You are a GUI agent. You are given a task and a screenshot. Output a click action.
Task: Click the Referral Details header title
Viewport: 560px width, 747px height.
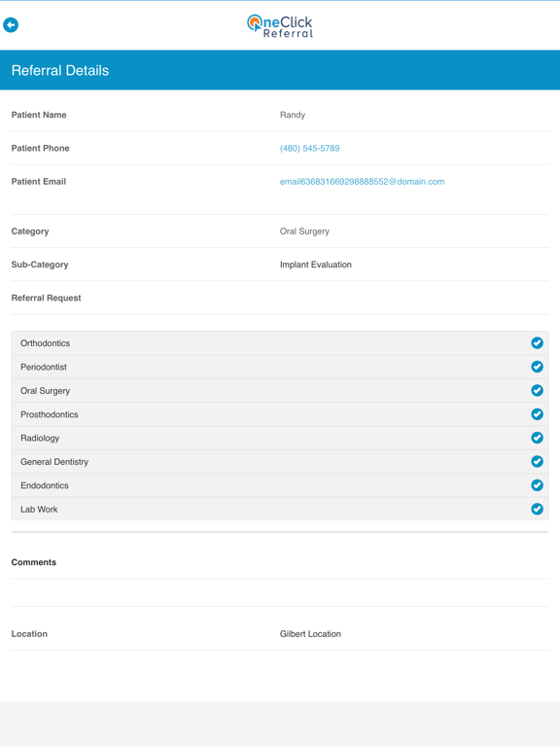tap(60, 70)
